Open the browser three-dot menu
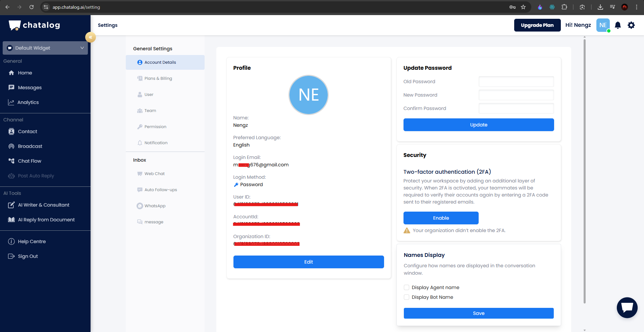The height and width of the screenshot is (332, 644). pos(637,7)
